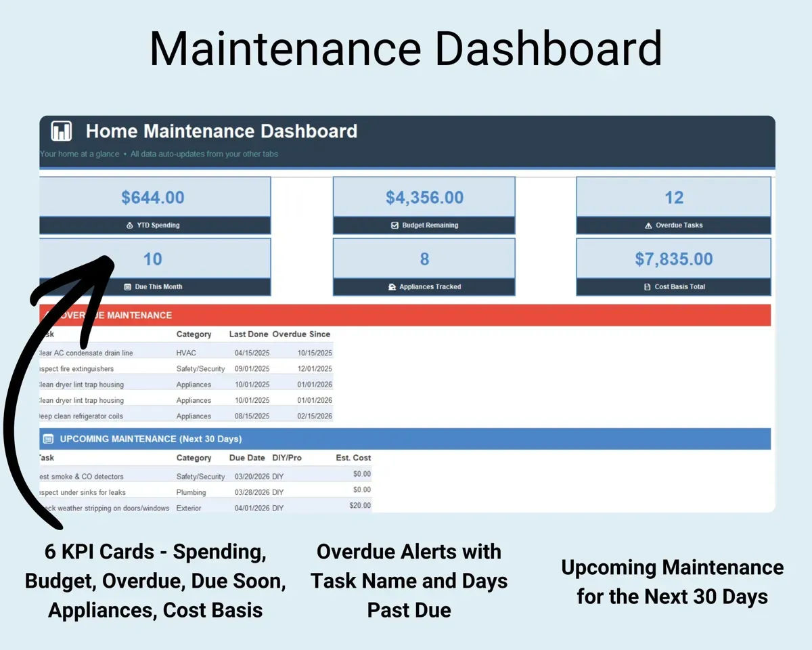Click the Budget Remaining checkbox icon
This screenshot has width=812, height=650.
click(395, 225)
